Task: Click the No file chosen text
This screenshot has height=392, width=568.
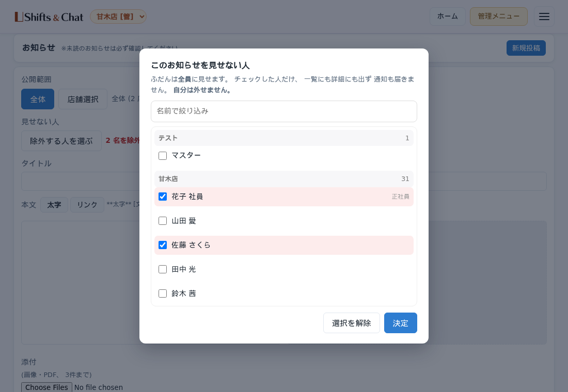Action: coord(99,387)
